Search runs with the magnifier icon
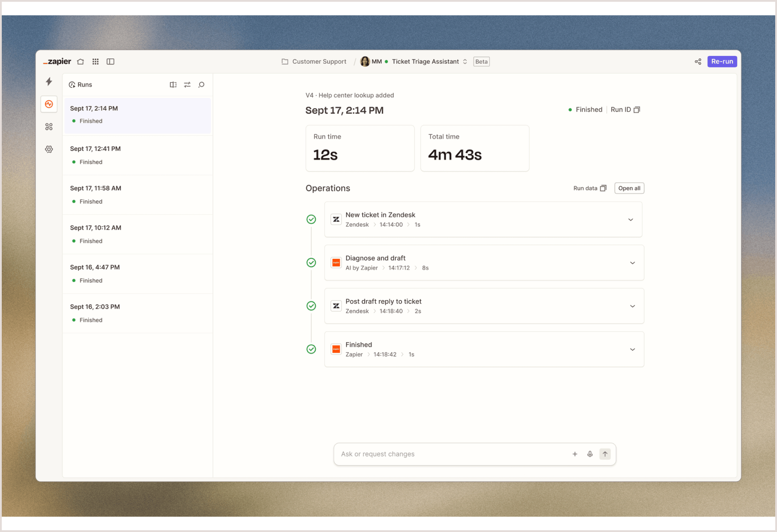The image size is (777, 532). pos(201,85)
